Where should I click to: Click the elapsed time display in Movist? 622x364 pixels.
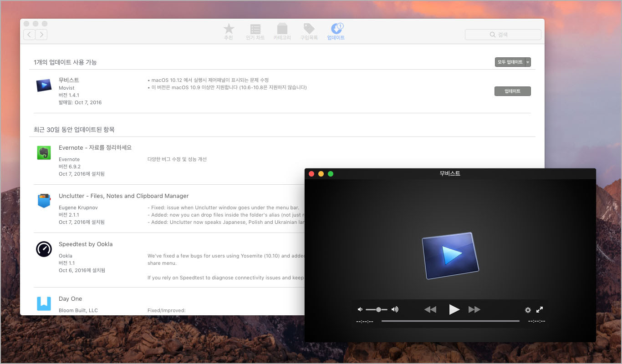point(365,321)
